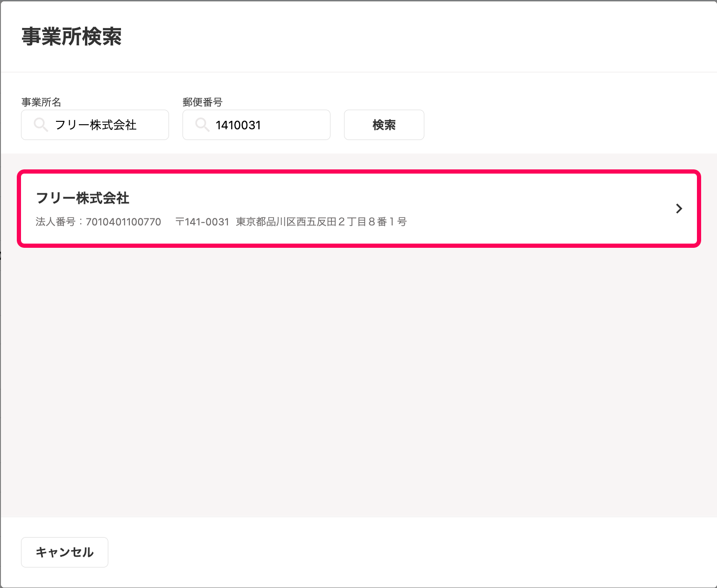Focus the 事業所名 input containing フリー株式会社
Image resolution: width=717 pixels, height=588 pixels.
[95, 125]
